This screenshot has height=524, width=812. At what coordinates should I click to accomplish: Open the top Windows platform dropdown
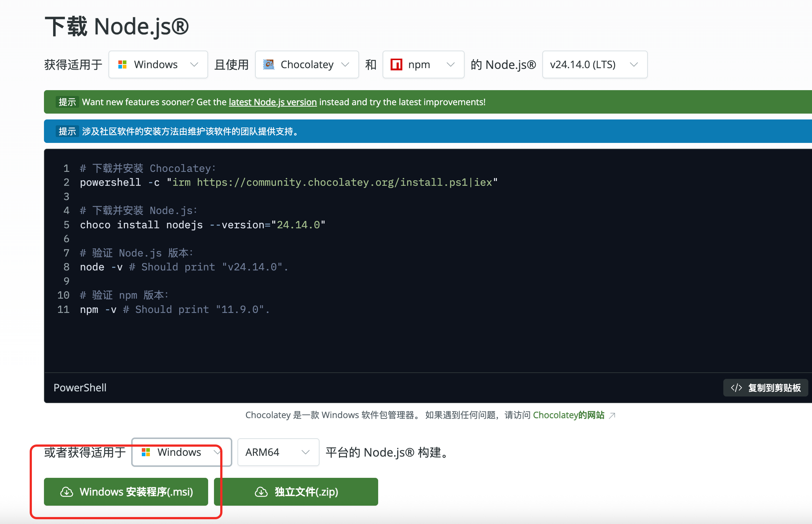[158, 64]
